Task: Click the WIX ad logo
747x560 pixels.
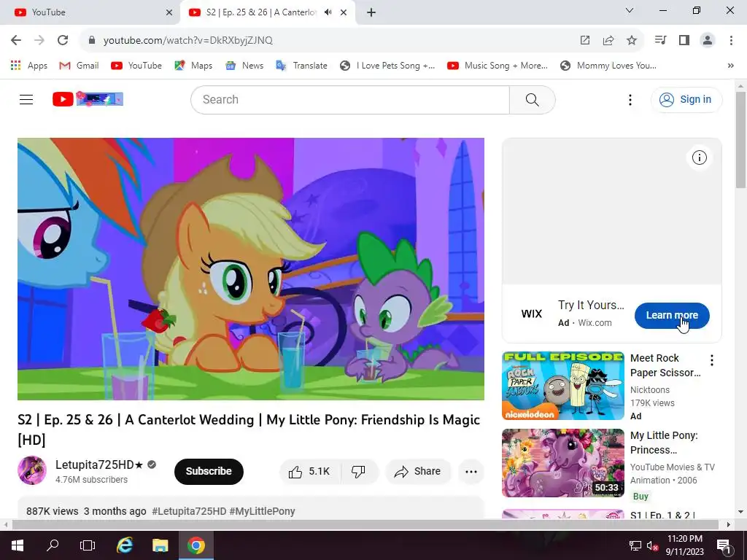Action: pyautogui.click(x=532, y=314)
